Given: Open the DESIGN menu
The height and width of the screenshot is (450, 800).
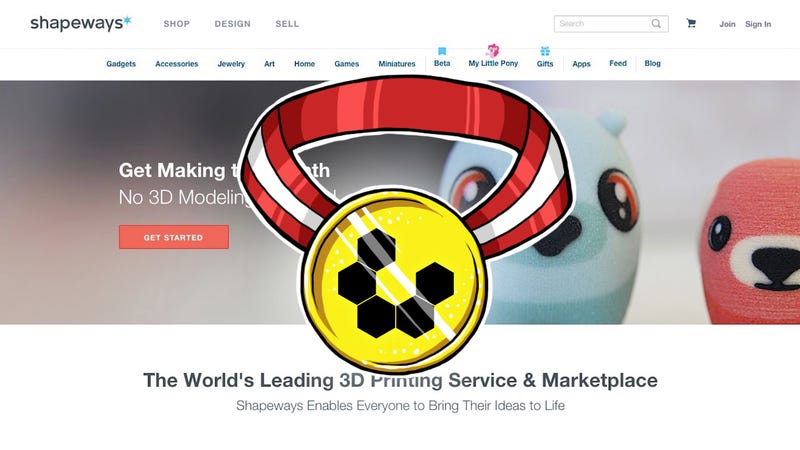Looking at the screenshot, I should 233,24.
